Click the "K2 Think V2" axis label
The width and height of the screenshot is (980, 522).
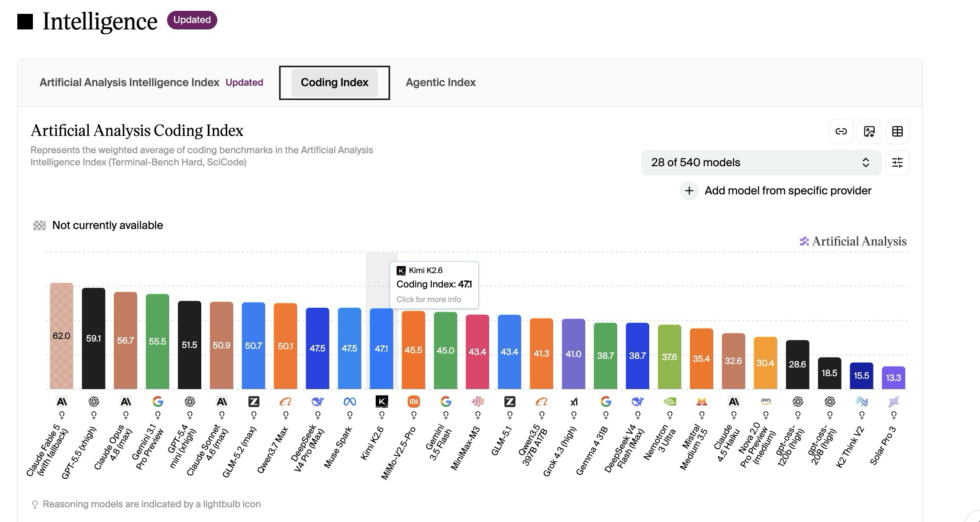850,447
